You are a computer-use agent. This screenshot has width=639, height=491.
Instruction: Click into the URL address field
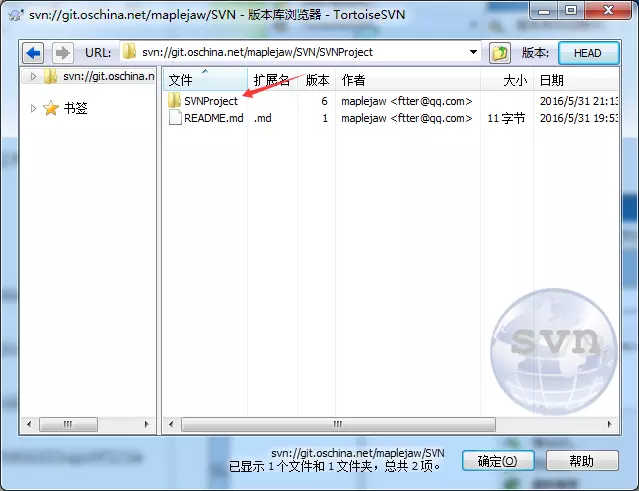(302, 52)
